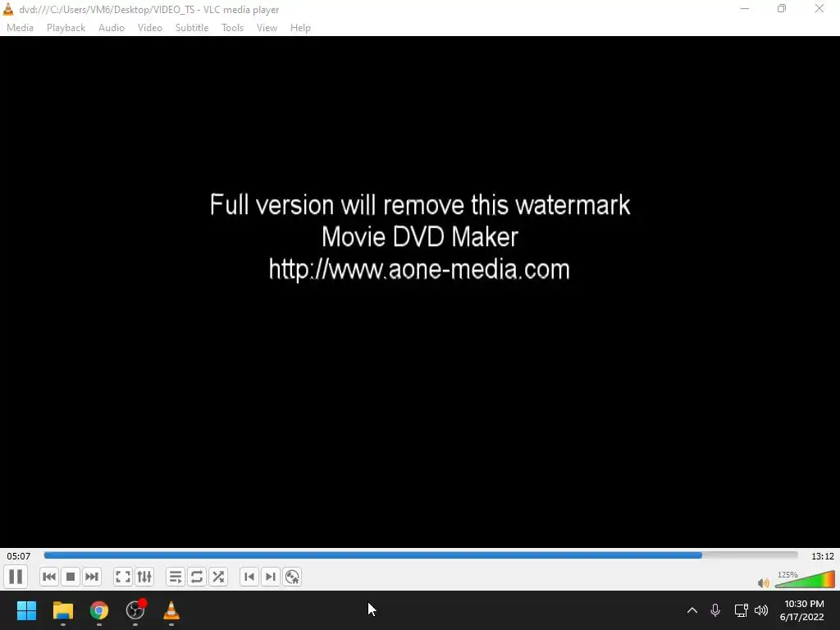840x630 pixels.
Task: Open the Help menu
Action: [x=300, y=28]
